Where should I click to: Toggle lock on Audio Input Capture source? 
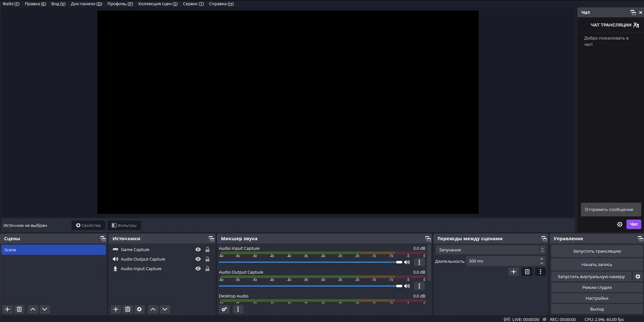click(207, 269)
